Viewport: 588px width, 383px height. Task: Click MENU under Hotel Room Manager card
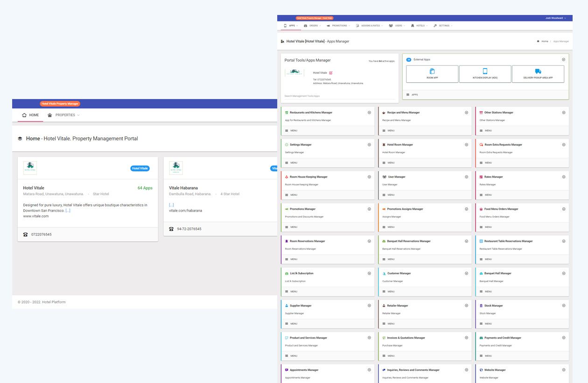[388, 163]
